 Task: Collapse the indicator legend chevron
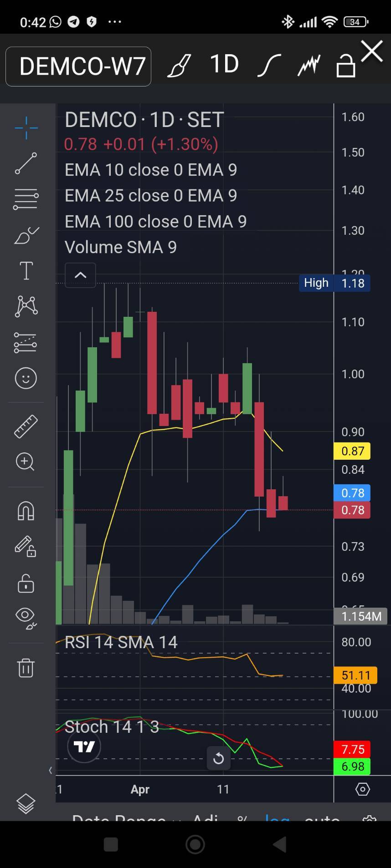[x=80, y=275]
